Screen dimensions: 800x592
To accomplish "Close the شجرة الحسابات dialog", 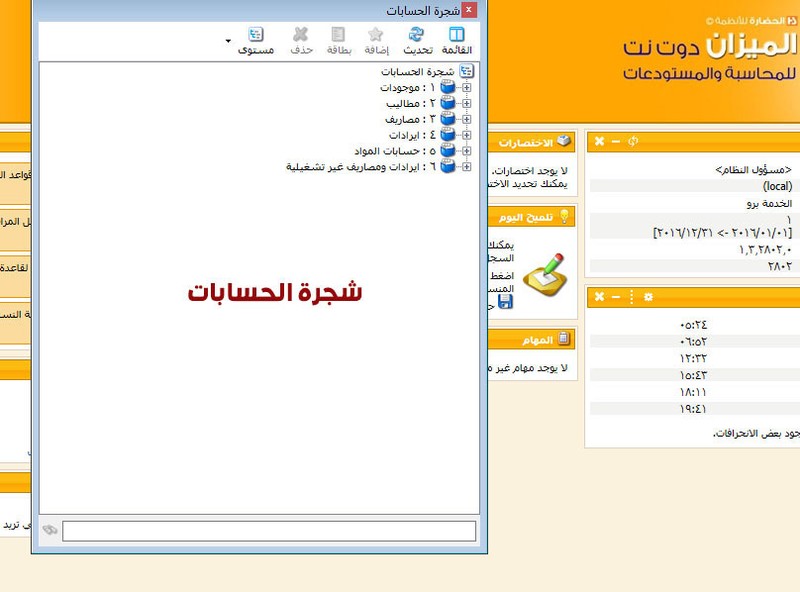I will (x=468, y=10).
